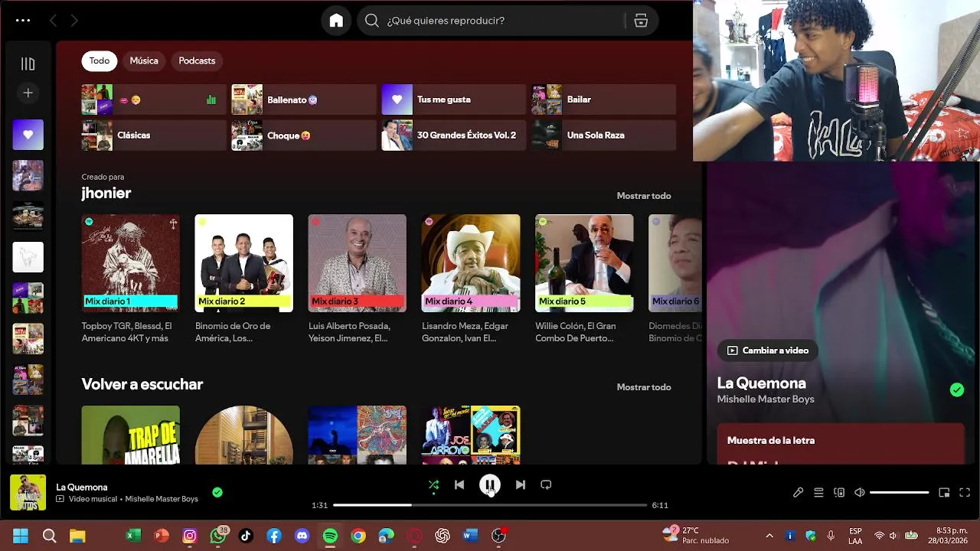Click Mostrar todo beside Volver a escuchar
This screenshot has height=551, width=980.
(x=644, y=387)
